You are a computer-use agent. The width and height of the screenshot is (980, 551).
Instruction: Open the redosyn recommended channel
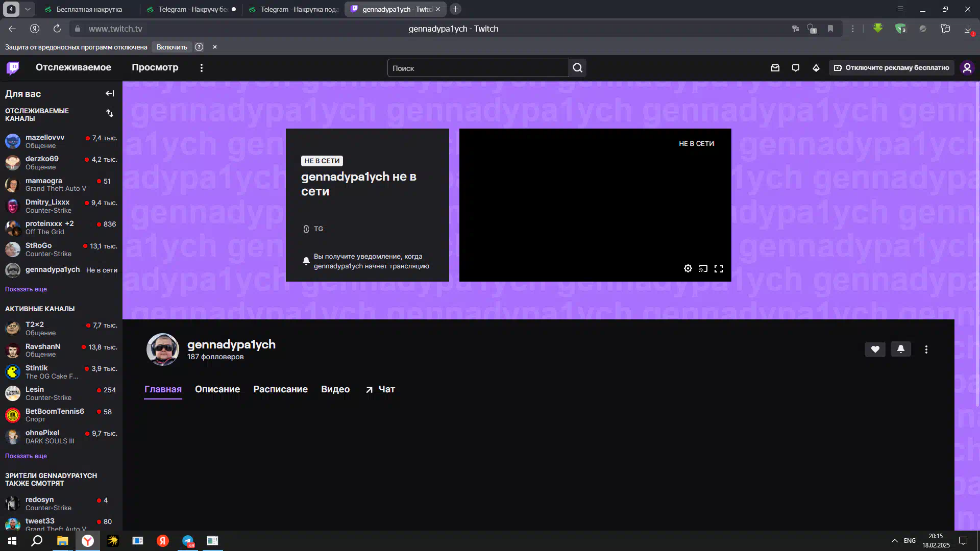[x=61, y=504]
